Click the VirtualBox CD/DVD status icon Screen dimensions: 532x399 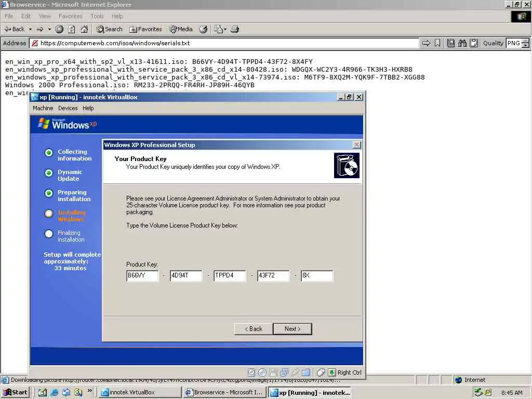[262, 372]
